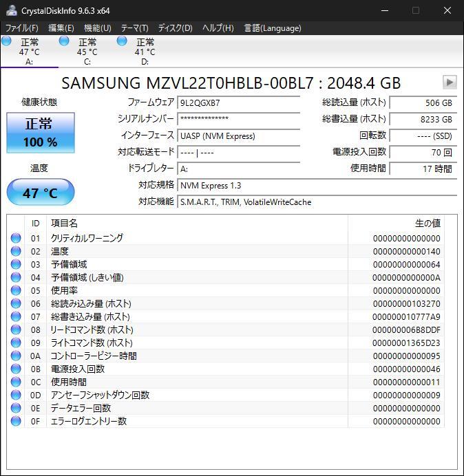Open the ヘルプ(H) menu

pyautogui.click(x=218, y=28)
